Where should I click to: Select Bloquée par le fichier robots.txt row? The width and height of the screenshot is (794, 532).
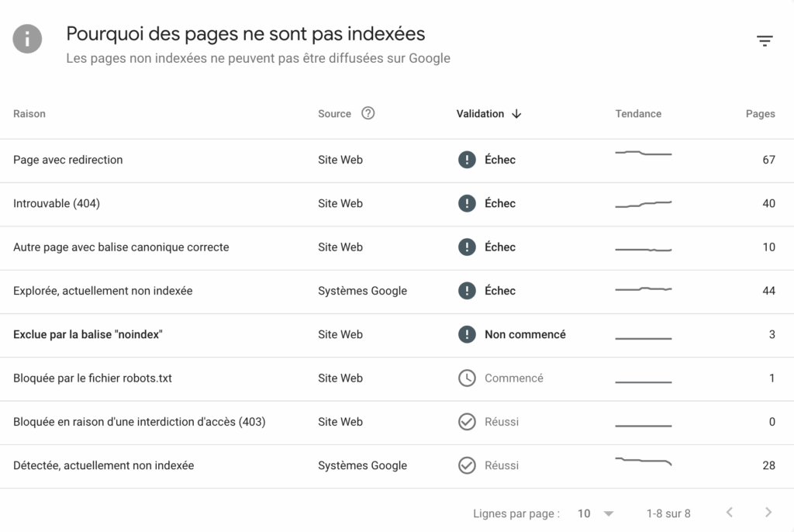(x=92, y=378)
